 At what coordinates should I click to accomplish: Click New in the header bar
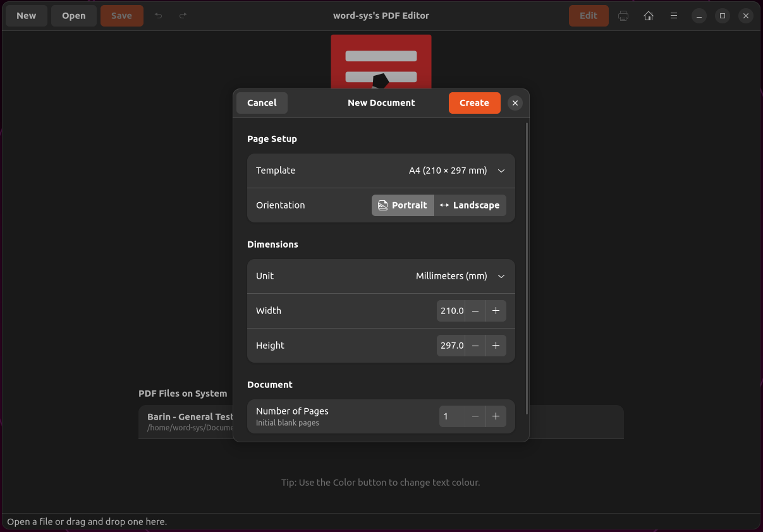click(x=27, y=16)
